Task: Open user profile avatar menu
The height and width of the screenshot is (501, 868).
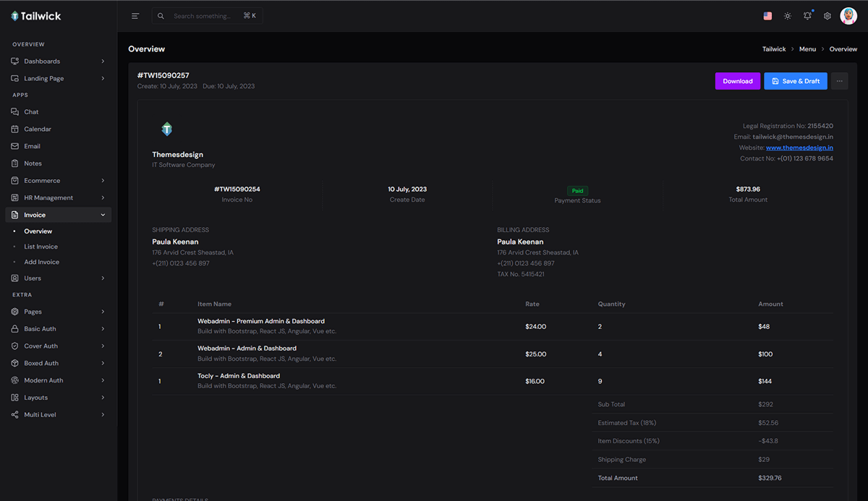Action: tap(848, 16)
